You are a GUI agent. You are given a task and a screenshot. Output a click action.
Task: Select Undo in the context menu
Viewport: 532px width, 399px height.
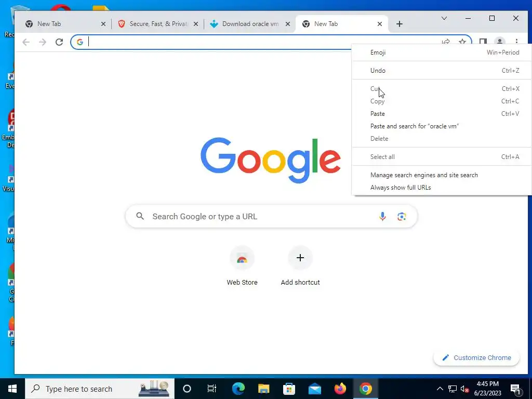[442, 71]
